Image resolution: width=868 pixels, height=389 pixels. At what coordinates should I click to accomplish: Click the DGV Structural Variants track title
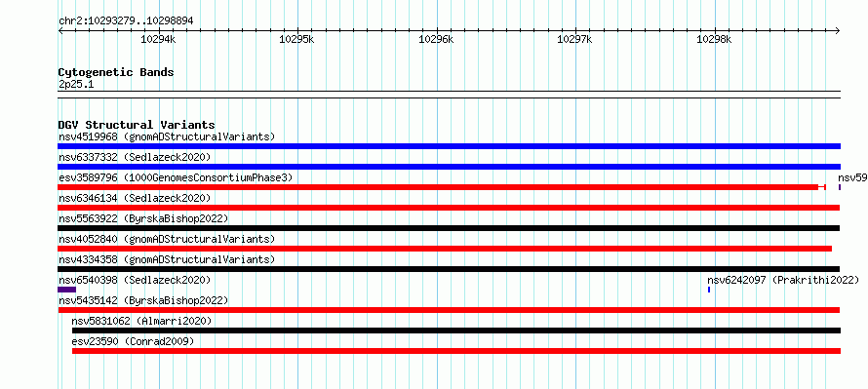click(137, 125)
